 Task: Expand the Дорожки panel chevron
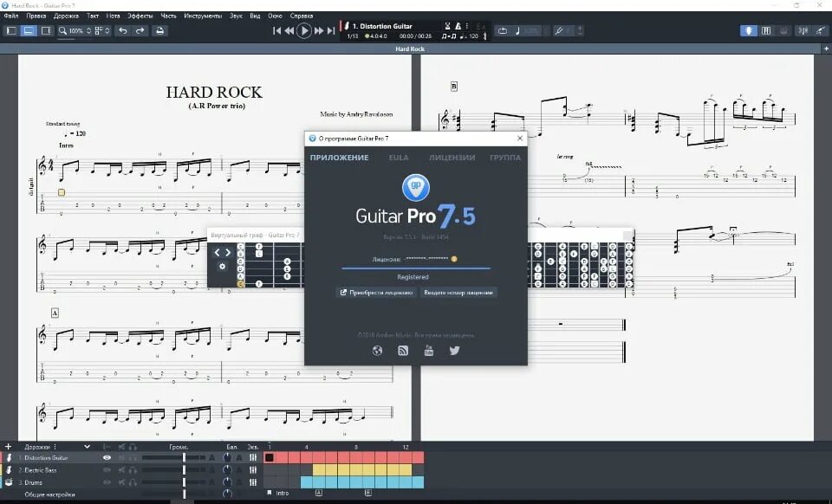coord(87,446)
